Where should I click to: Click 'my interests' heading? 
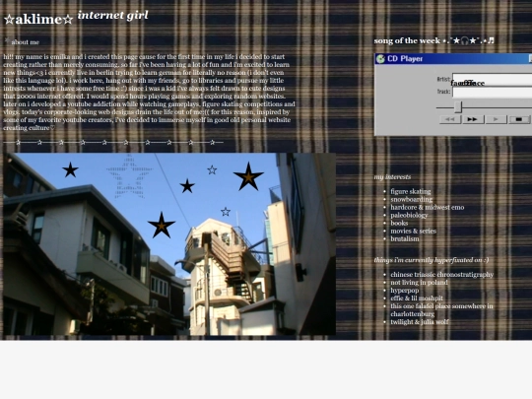(x=392, y=177)
